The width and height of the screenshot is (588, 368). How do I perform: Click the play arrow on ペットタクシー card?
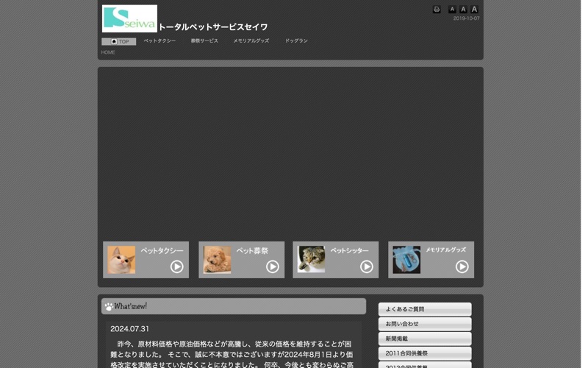(x=177, y=266)
